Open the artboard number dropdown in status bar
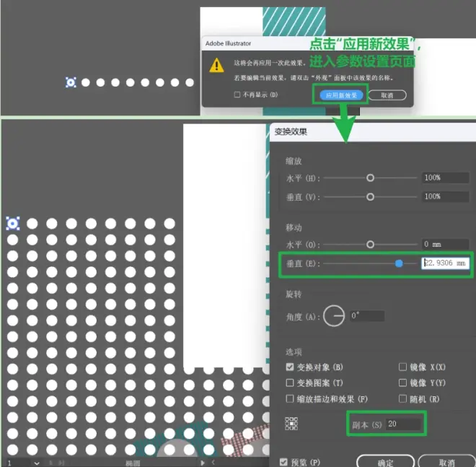 pos(36,462)
